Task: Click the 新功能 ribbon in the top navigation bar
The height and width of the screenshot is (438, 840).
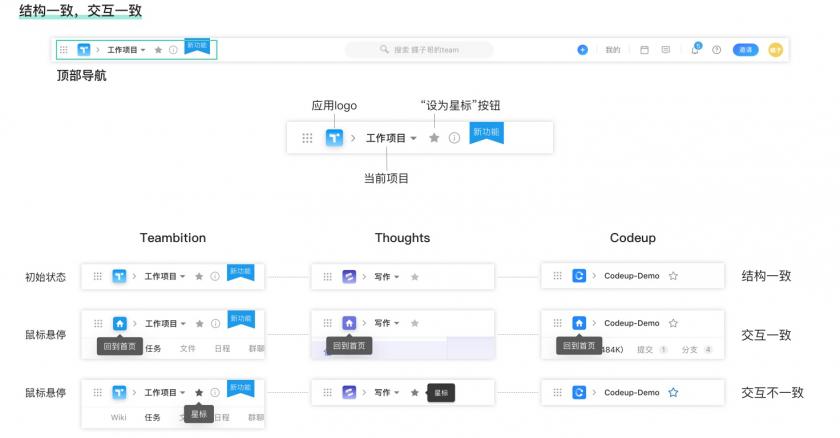Action: [x=197, y=47]
